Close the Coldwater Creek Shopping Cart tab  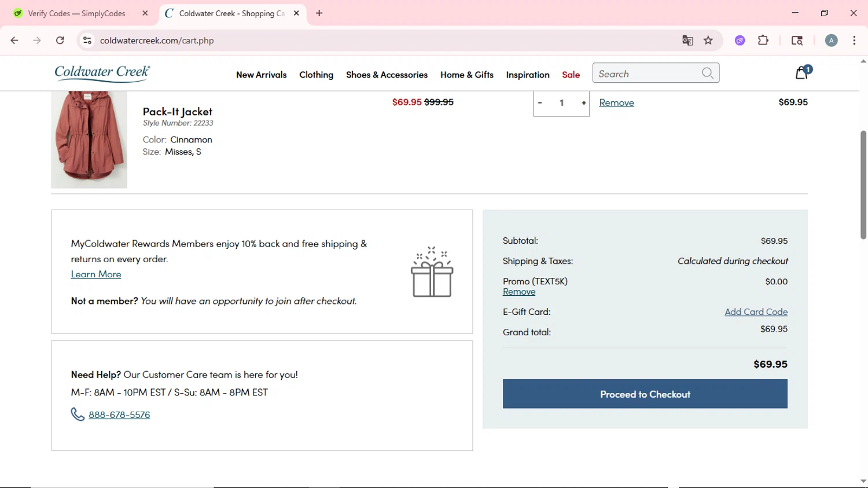296,13
